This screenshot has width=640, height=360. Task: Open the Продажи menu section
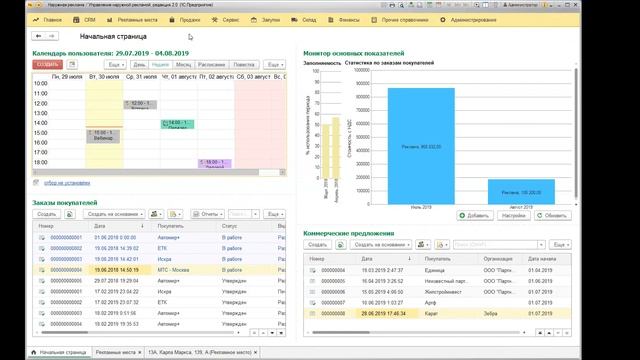pyautogui.click(x=184, y=20)
